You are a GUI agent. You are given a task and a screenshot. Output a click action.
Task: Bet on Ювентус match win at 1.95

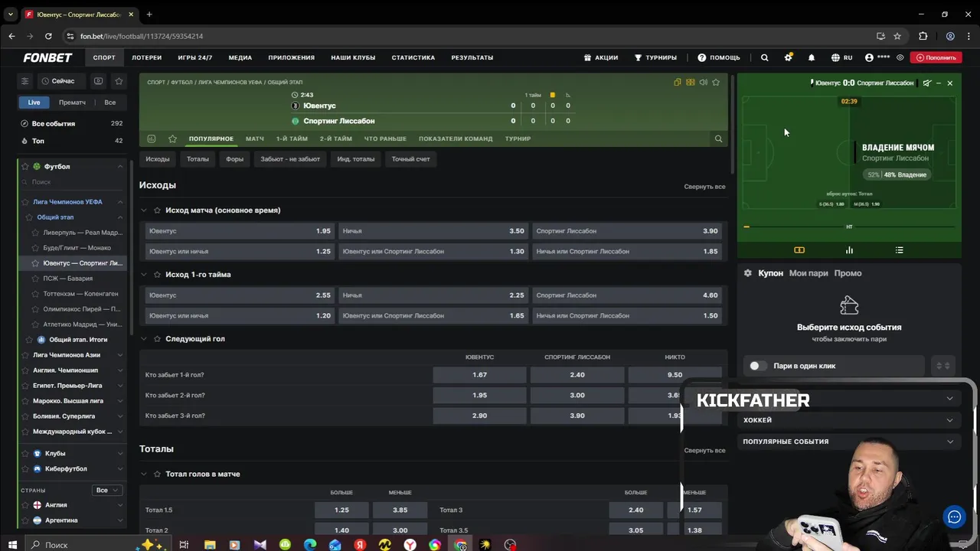point(240,231)
